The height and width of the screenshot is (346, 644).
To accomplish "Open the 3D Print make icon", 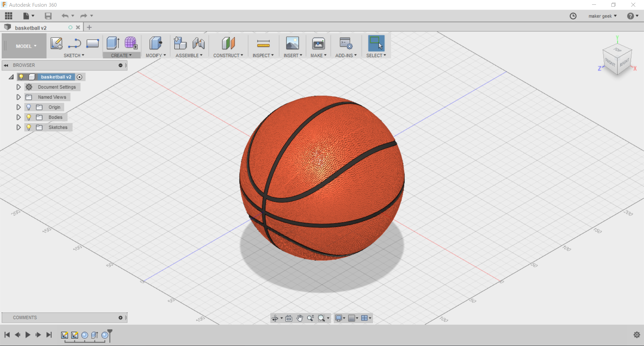I will point(318,43).
